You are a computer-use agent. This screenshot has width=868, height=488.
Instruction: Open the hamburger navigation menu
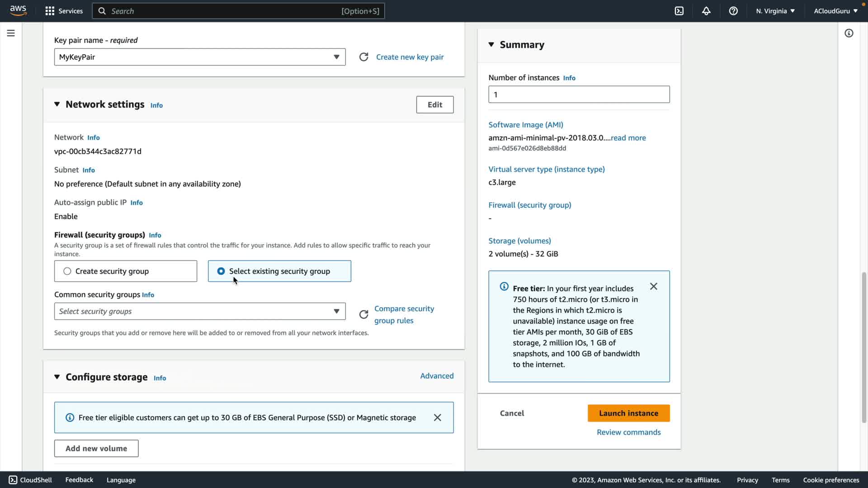point(11,33)
